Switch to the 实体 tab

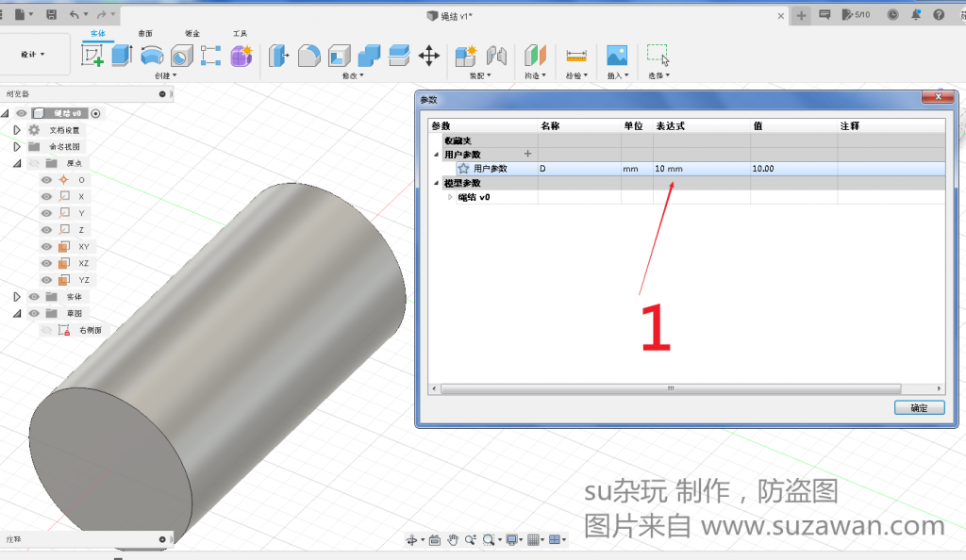tap(97, 34)
